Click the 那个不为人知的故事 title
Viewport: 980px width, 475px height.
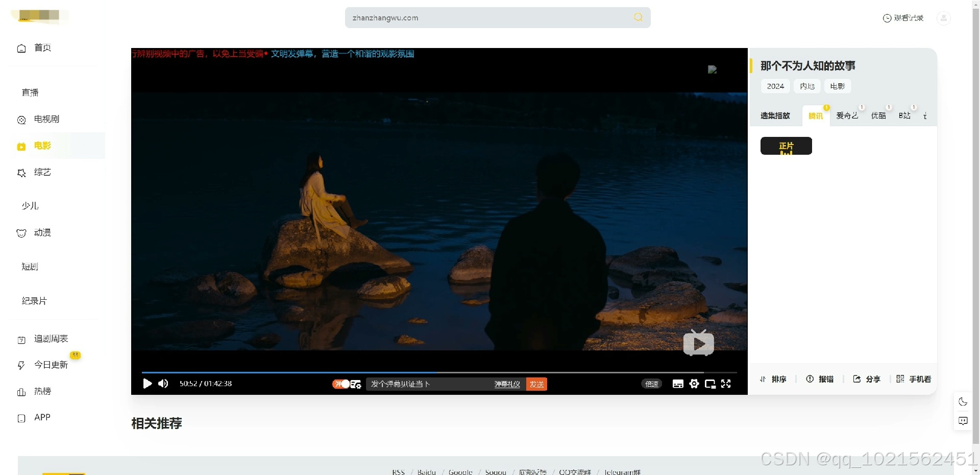pyautogui.click(x=807, y=66)
